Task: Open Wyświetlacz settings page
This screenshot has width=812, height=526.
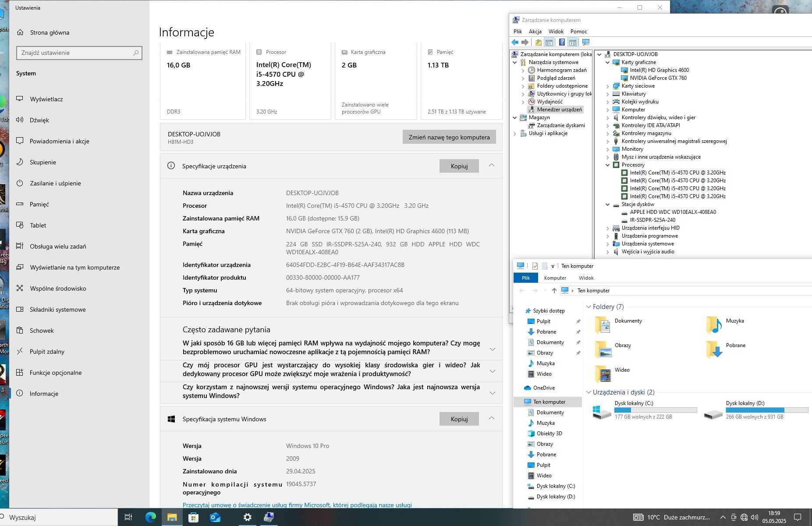Action: 46,99
